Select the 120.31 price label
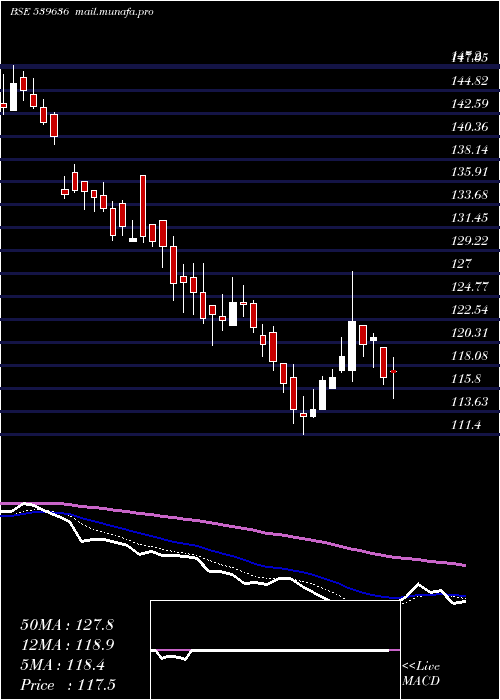 [470, 333]
